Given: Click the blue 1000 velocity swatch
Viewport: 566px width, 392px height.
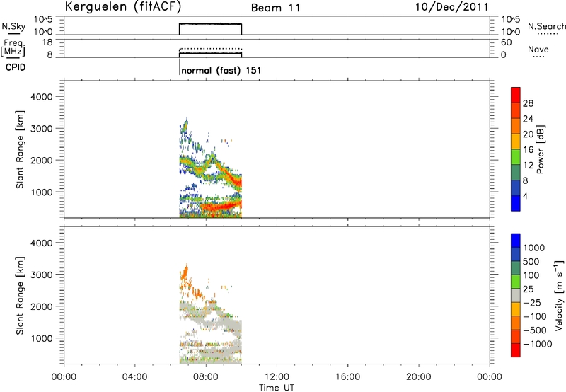Looking at the screenshot, I should 516,241.
